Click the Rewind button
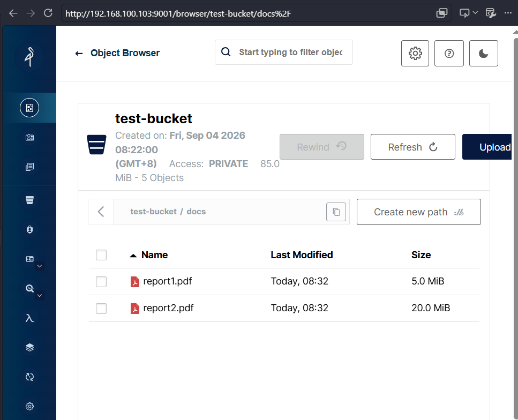 pos(322,147)
